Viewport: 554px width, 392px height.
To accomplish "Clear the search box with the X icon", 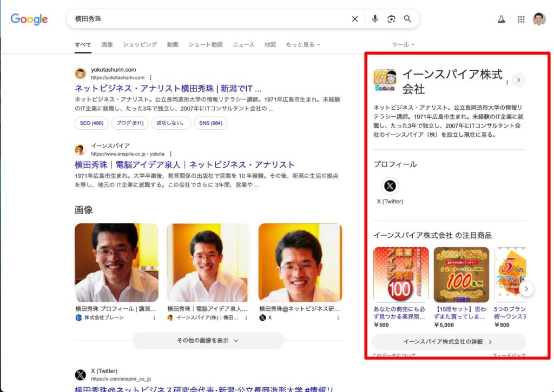I will click(355, 19).
